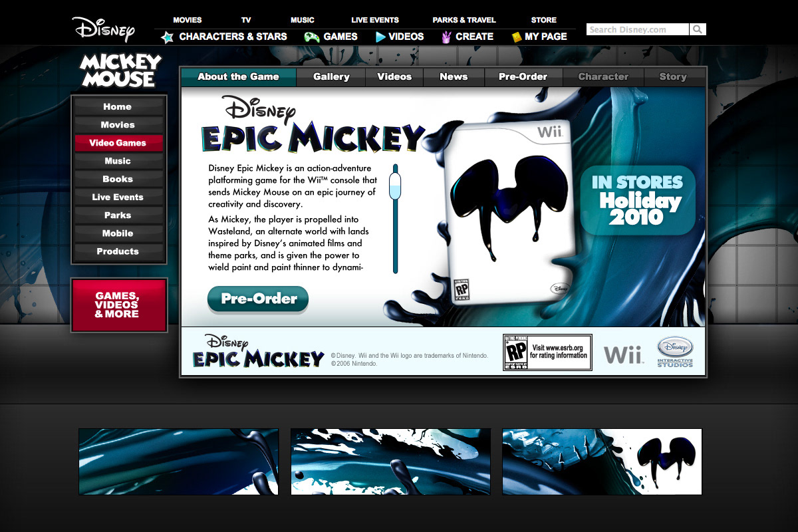The height and width of the screenshot is (532, 798).
Task: Click the ESRB RP rating badge in footer
Action: (x=516, y=352)
